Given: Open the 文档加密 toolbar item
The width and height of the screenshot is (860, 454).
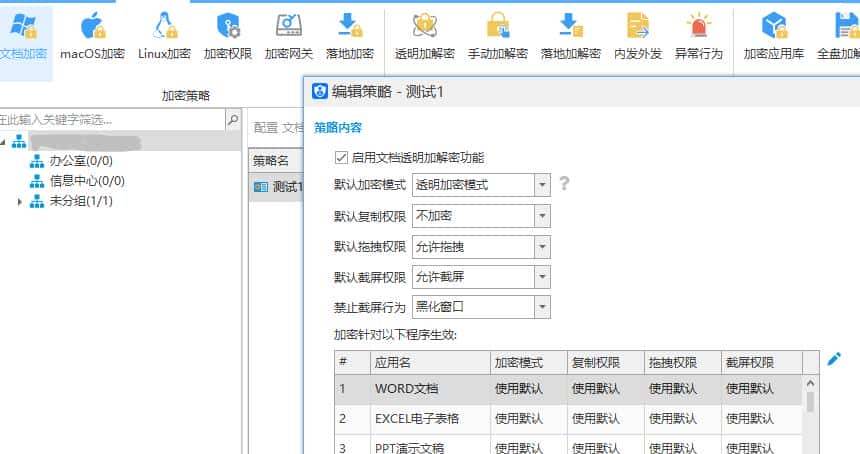Looking at the screenshot, I should tap(24, 37).
